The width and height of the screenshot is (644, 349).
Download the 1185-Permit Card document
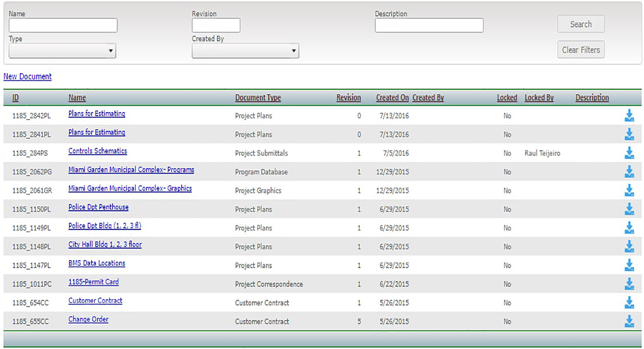629,284
